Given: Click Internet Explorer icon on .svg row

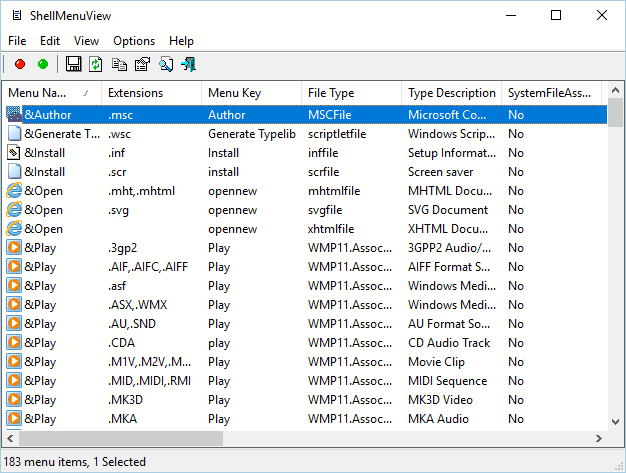Looking at the screenshot, I should [x=14, y=210].
